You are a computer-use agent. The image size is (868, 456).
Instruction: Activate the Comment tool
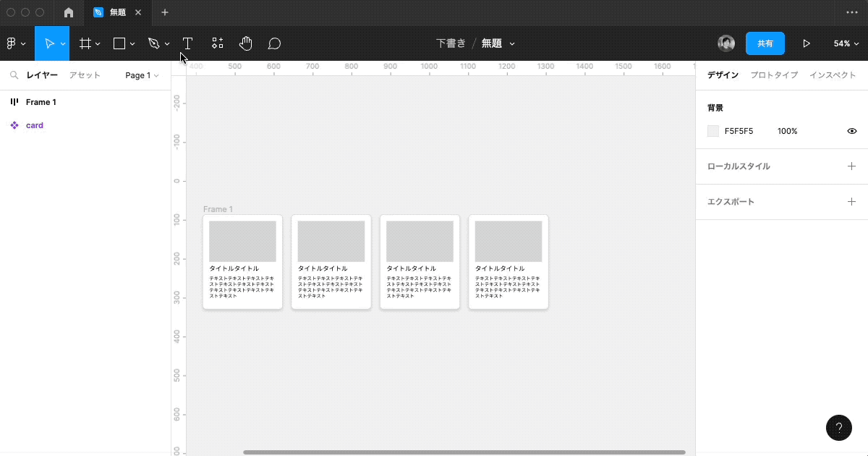[x=274, y=43]
